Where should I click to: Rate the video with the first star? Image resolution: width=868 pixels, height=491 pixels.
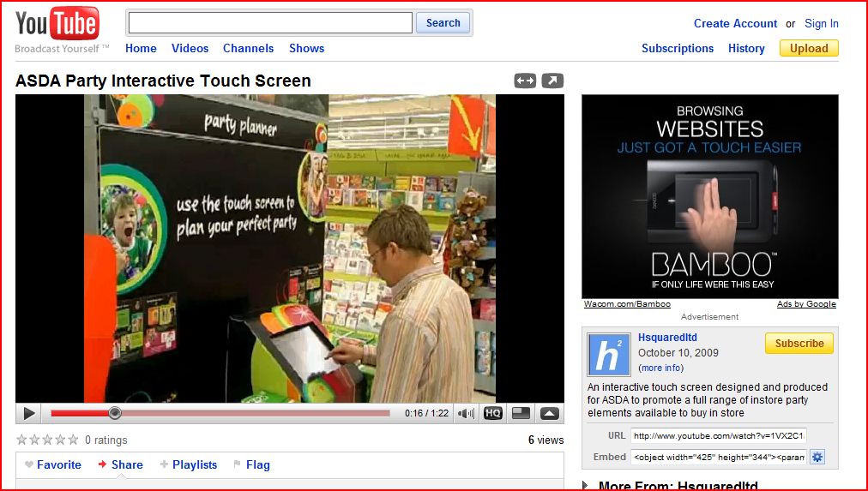21,440
